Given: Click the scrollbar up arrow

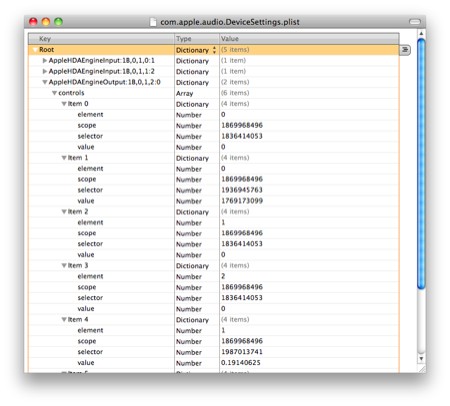Looking at the screenshot, I should click(x=421, y=33).
